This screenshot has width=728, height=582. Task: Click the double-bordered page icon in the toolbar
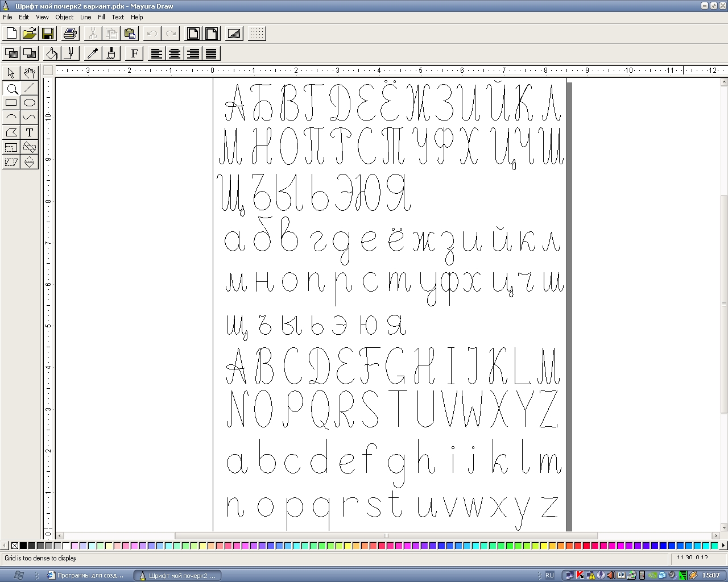[x=193, y=34]
